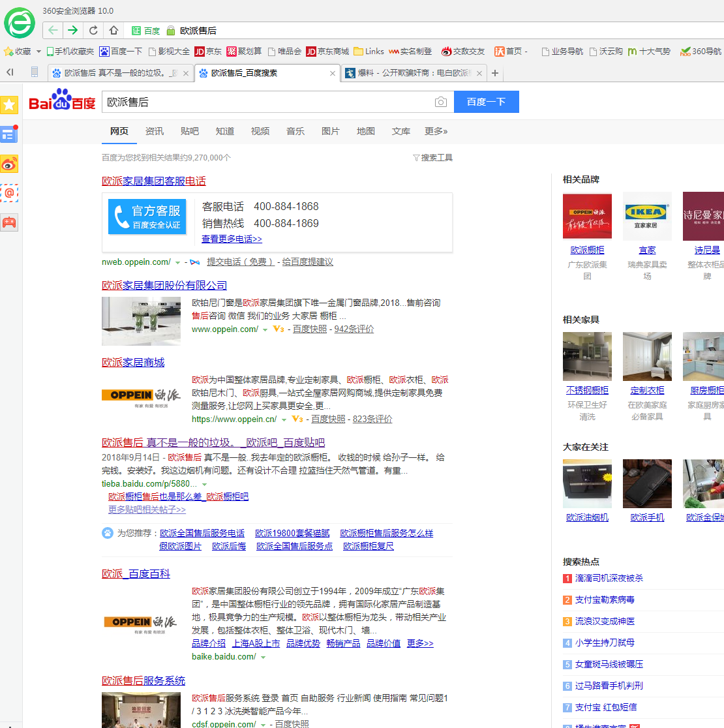
Task: Open the IKEA 宜家 brand thumbnail
Action: click(647, 216)
